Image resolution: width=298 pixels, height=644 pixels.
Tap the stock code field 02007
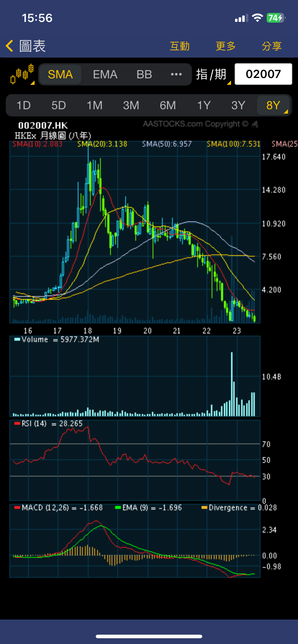[263, 74]
